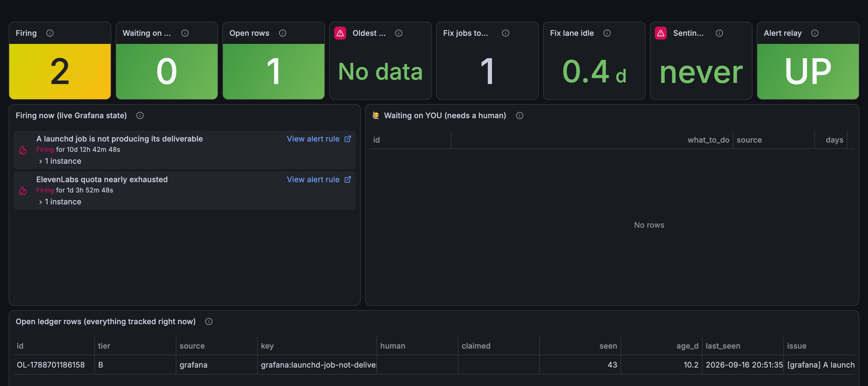Screen dimensions: 868x386
Task: Show info for Alert relay panel
Action: coord(815,33)
